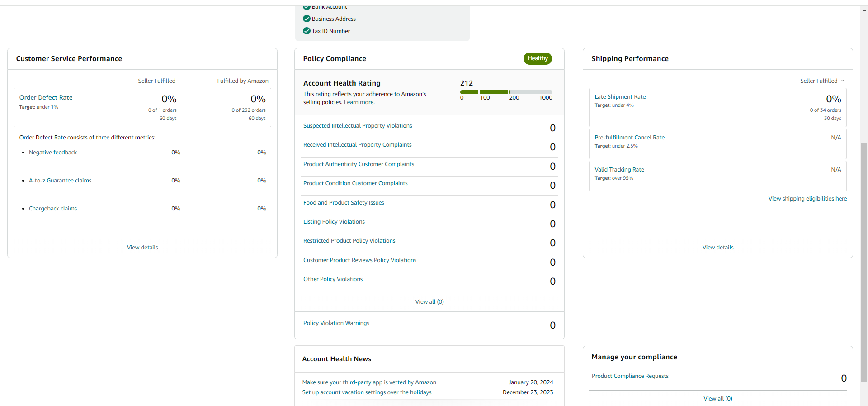The height and width of the screenshot is (406, 868).
Task: Open Late Shipment Rate link
Action: [620, 97]
